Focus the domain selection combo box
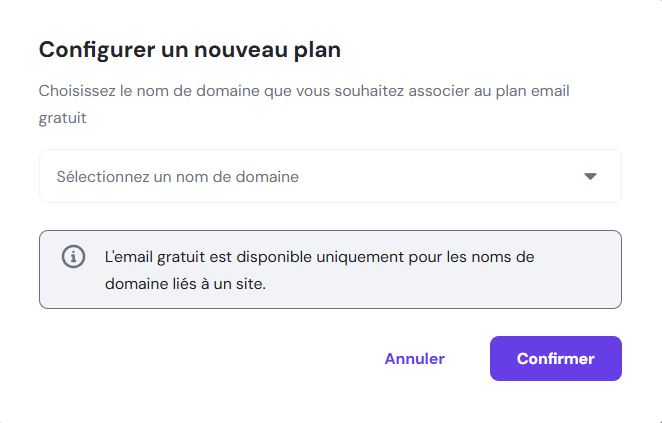 coord(330,177)
